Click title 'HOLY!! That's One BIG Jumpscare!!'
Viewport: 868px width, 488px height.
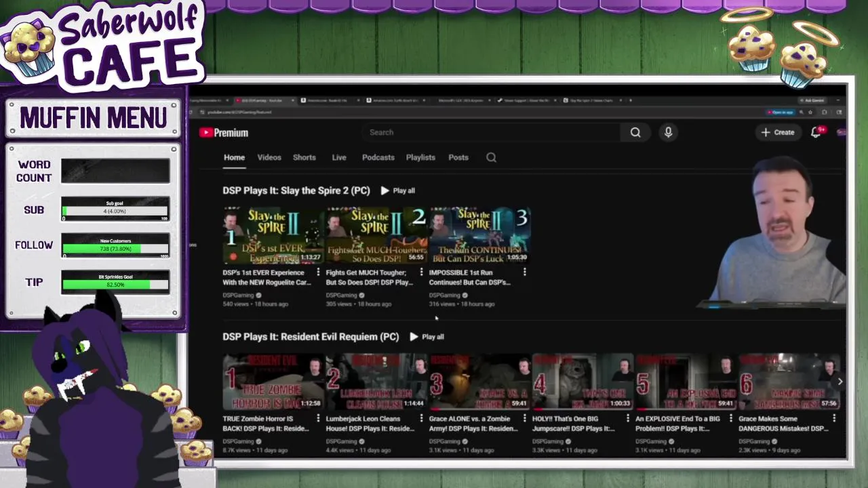coord(574,424)
